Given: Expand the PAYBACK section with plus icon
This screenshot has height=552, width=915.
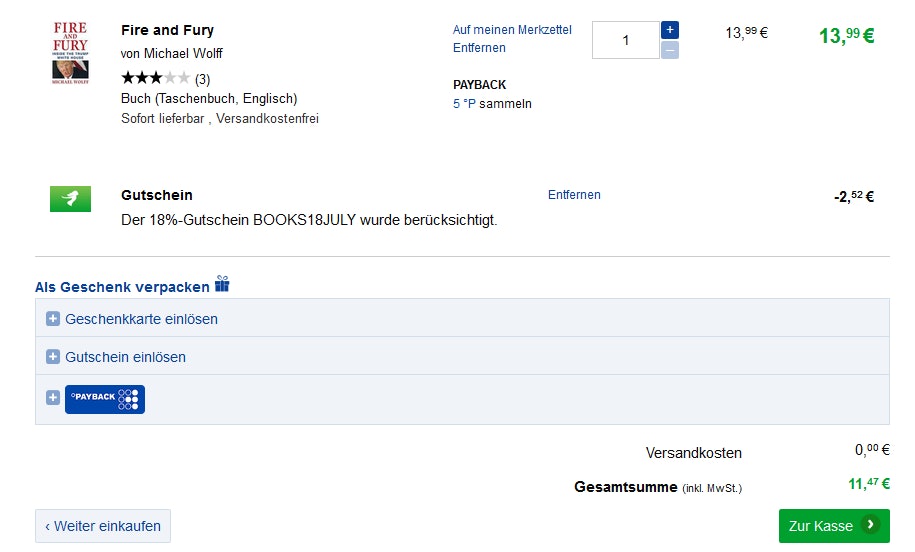Looking at the screenshot, I should 53,398.
